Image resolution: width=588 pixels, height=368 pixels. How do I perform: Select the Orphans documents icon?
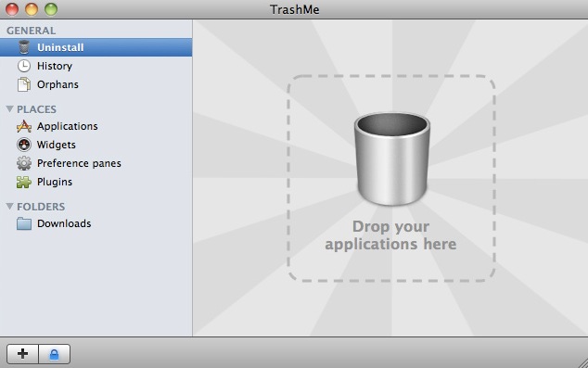click(x=24, y=84)
